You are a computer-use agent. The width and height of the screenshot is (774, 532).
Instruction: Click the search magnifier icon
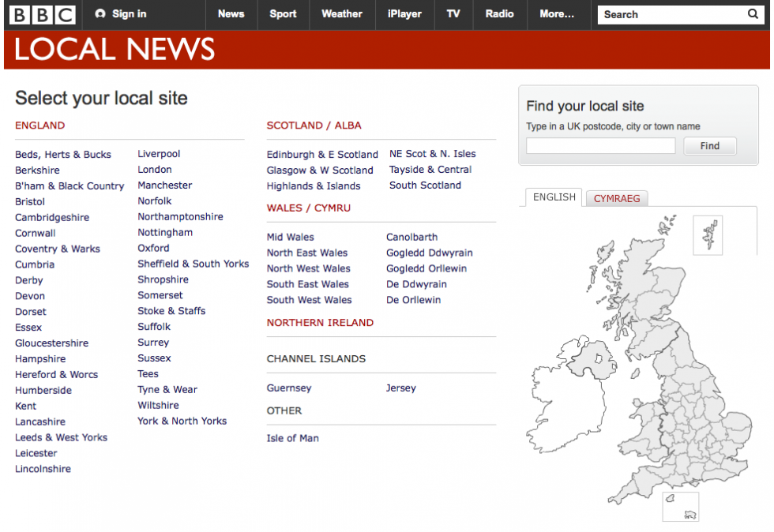752,14
